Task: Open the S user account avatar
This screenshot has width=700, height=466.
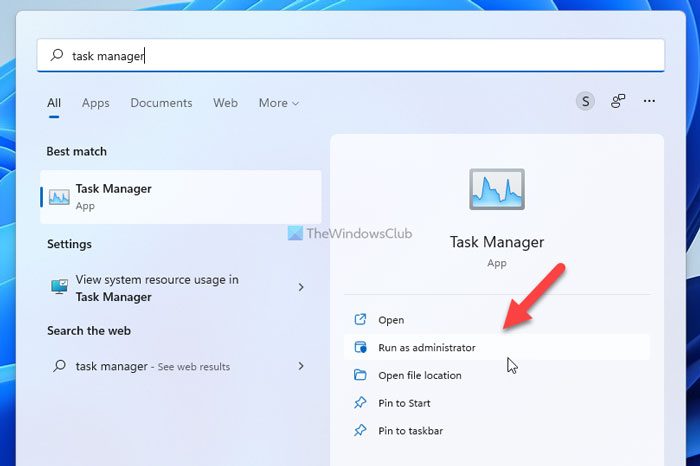Action: pos(585,101)
